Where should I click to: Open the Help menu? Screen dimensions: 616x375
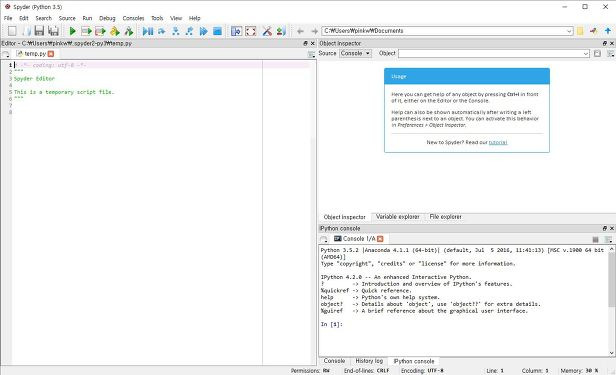(x=194, y=18)
